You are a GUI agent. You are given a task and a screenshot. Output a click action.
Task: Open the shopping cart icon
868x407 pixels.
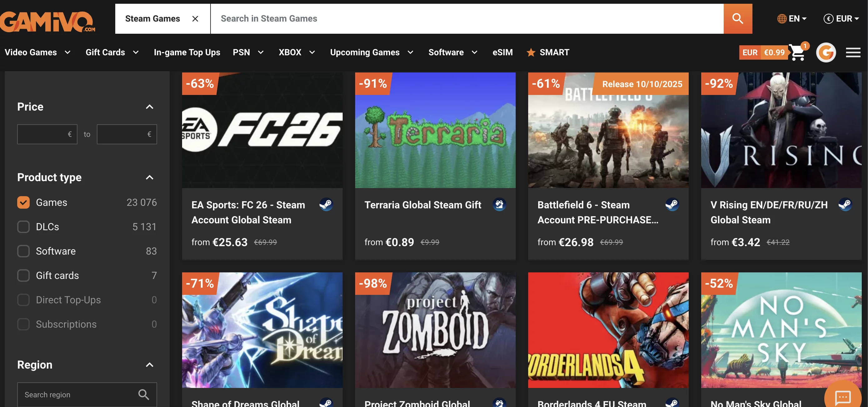click(797, 52)
